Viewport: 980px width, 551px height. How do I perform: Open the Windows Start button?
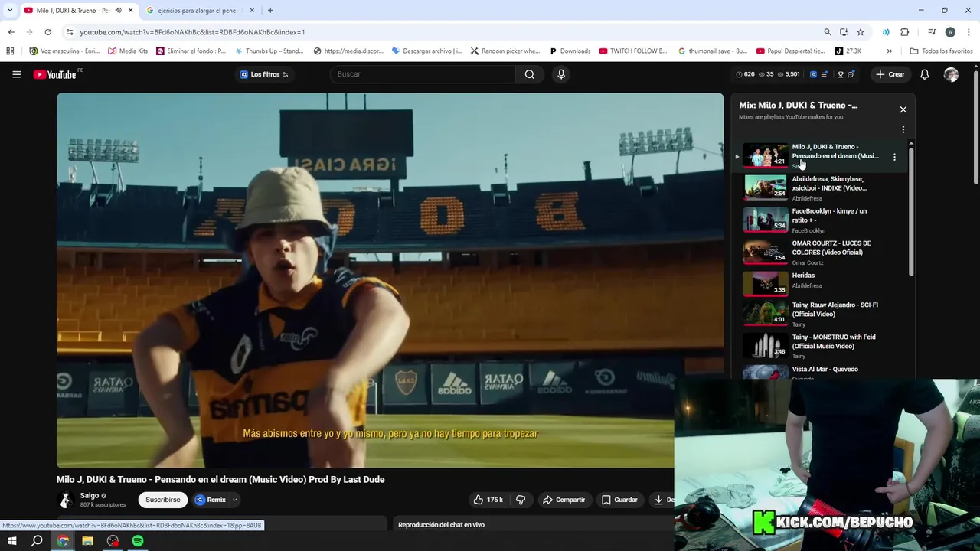tap(12, 541)
